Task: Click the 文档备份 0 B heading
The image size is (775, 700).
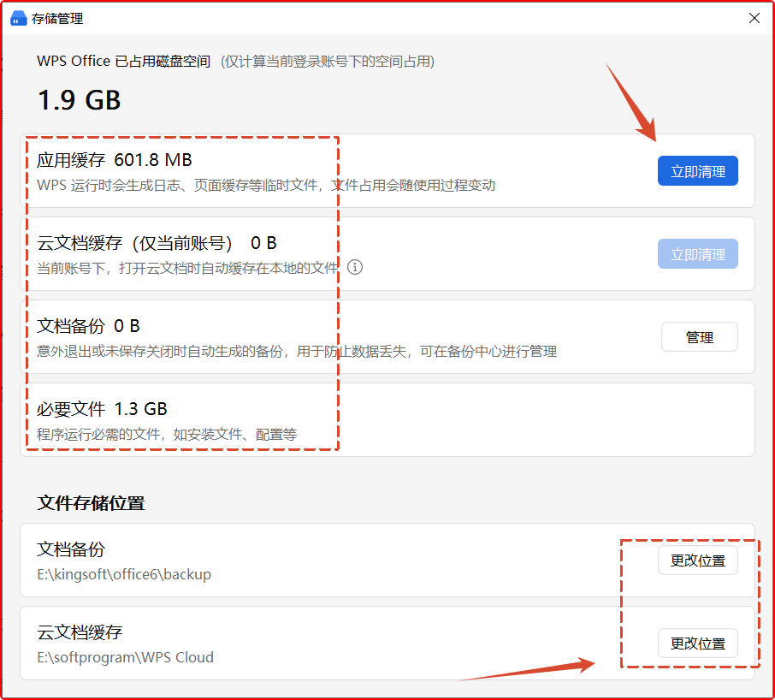Action: (x=88, y=326)
